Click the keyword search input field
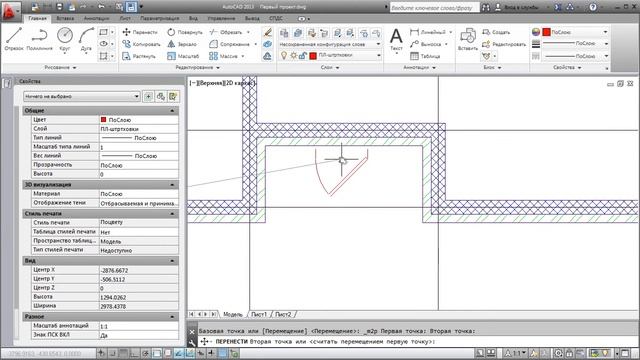This screenshot has height=360, width=640. tap(434, 7)
